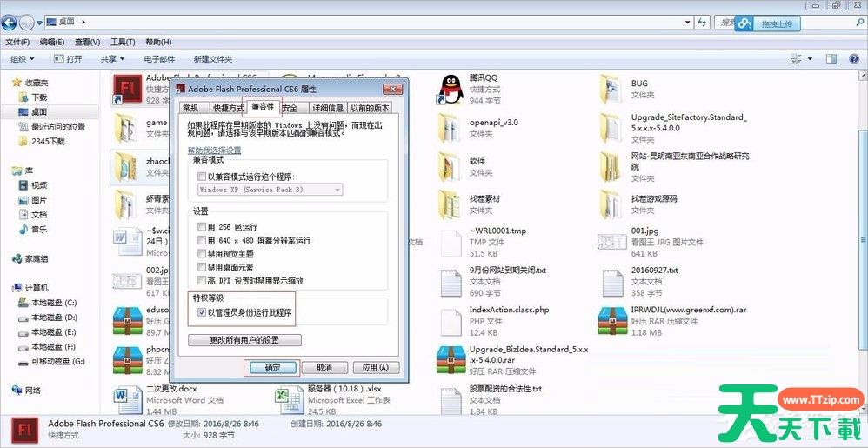Select 本地磁盘 (D:) in navigation tree
This screenshot has width=868, height=448.
(x=54, y=318)
